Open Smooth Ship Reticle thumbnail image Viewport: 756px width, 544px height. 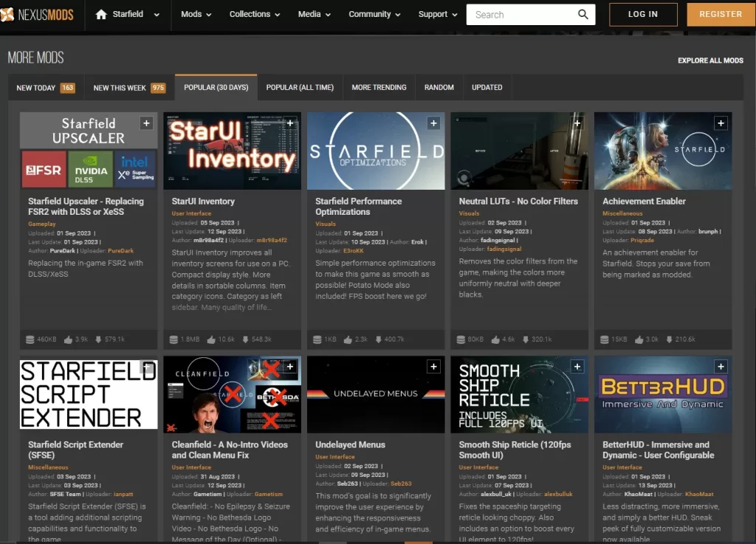click(519, 395)
